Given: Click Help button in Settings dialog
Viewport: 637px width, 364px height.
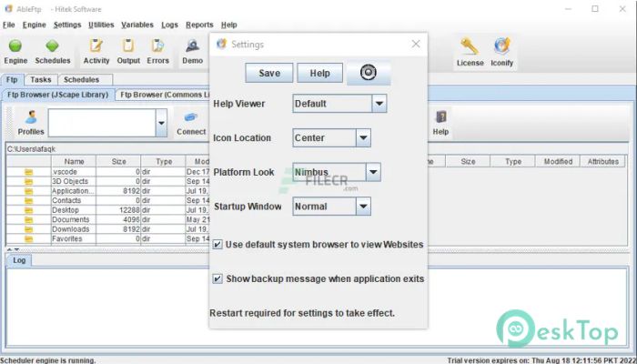Looking at the screenshot, I should coord(319,73).
